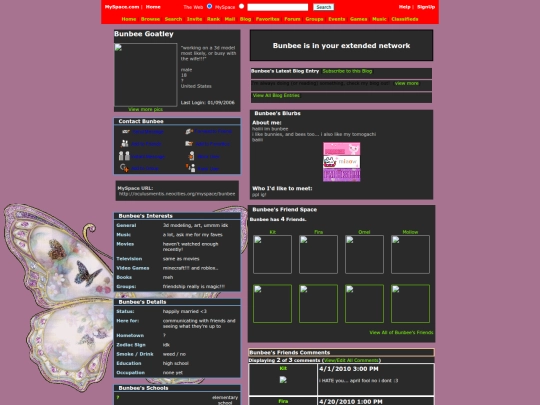This screenshot has width=540, height=405.
Task: Click the Rank User link text
Action: point(208,169)
